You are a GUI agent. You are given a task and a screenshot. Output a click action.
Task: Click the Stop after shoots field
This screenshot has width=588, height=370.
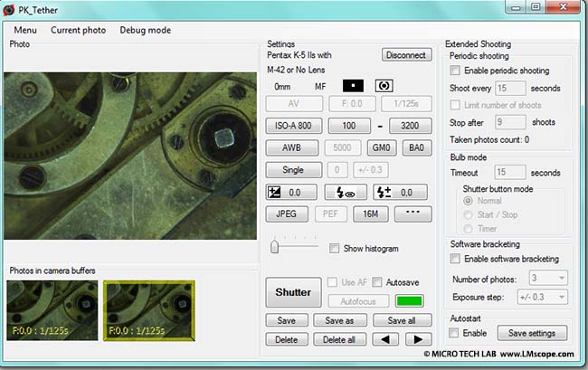pos(510,122)
